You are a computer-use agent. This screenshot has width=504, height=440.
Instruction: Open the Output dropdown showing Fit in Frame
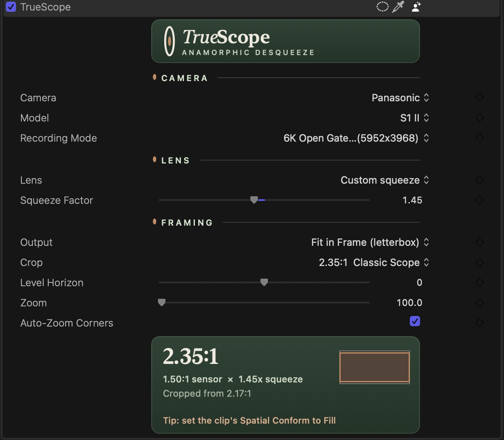tap(370, 242)
